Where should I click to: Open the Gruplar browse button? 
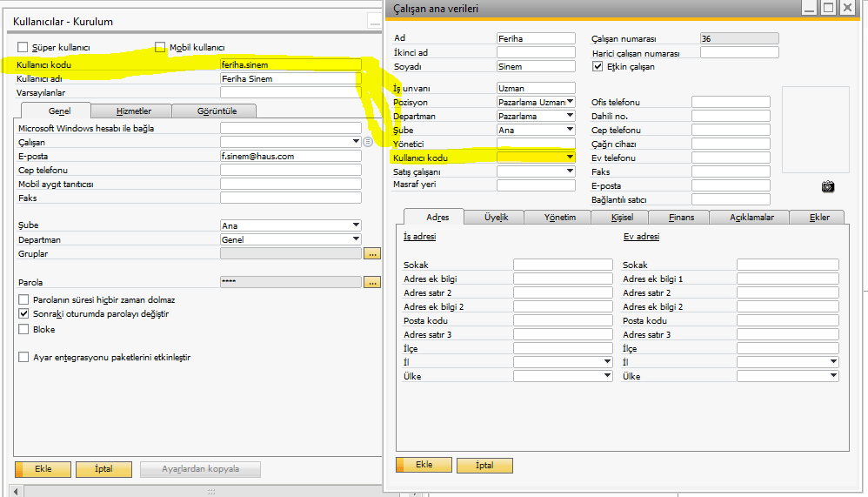point(372,254)
